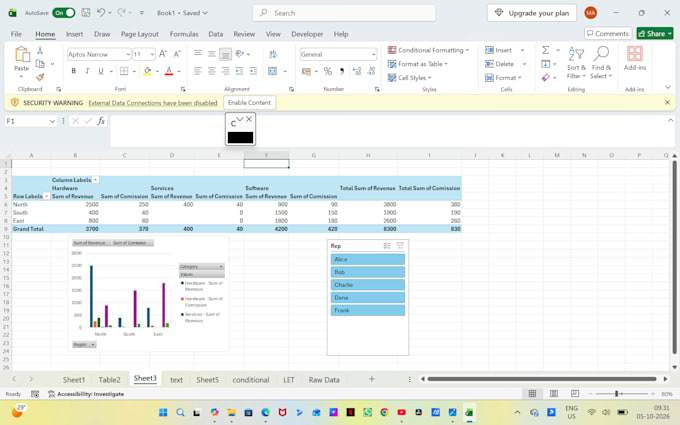Open the Add-ins button
Image resolution: width=680 pixels, height=425 pixels.
pyautogui.click(x=635, y=58)
